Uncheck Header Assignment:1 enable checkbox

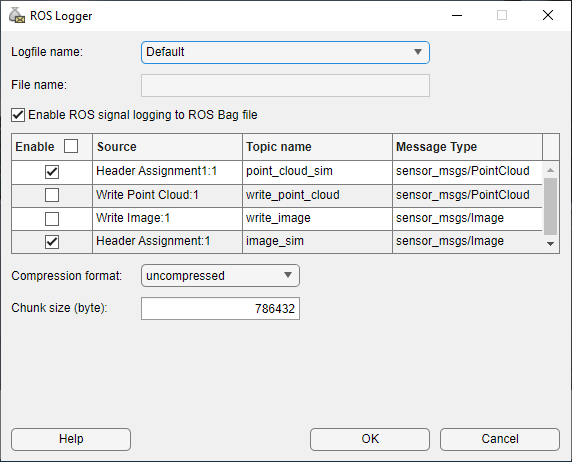pyautogui.click(x=52, y=242)
